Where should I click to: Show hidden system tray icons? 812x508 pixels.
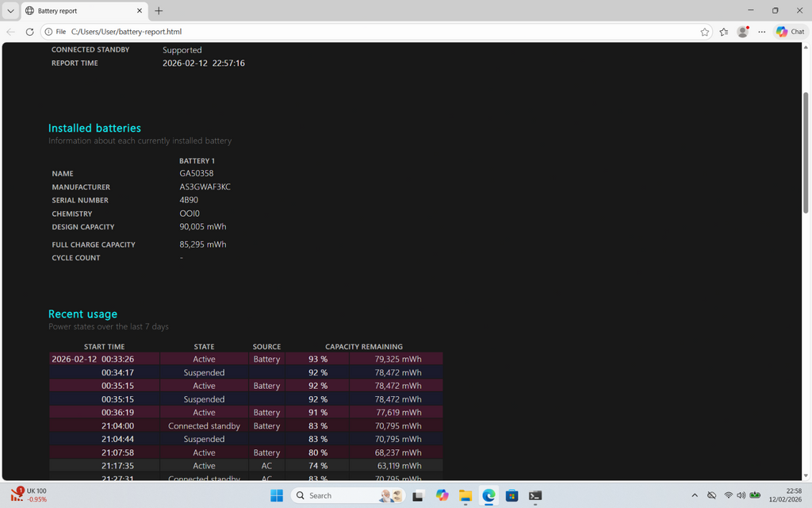[695, 495]
